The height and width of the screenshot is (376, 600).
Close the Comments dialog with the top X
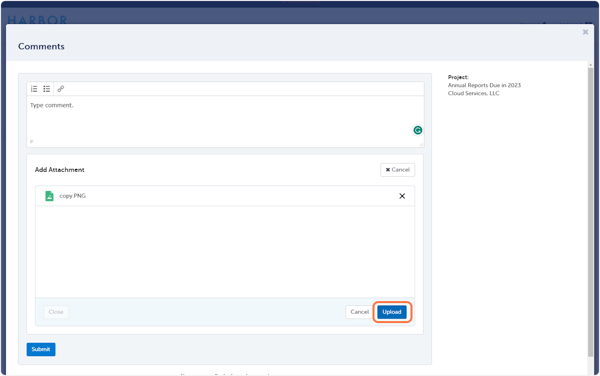585,32
